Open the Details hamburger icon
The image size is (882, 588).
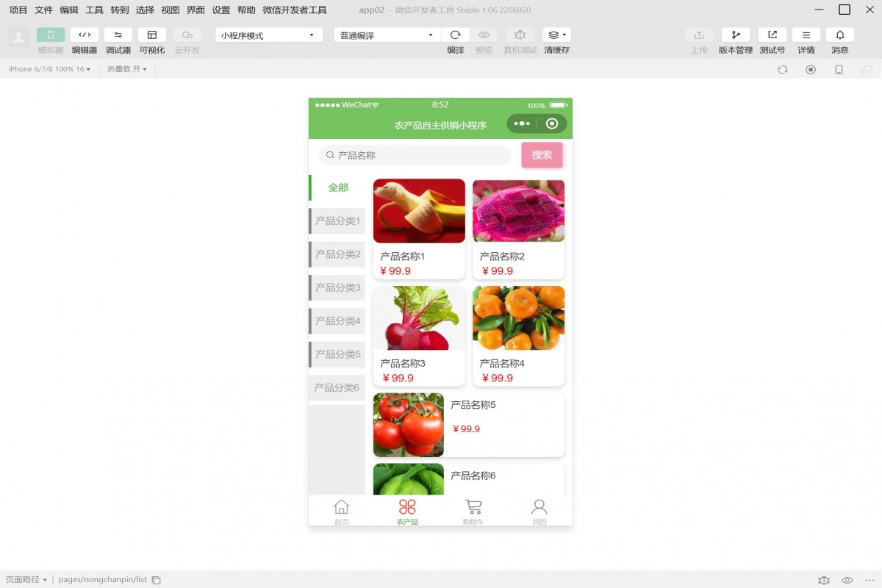pos(806,35)
